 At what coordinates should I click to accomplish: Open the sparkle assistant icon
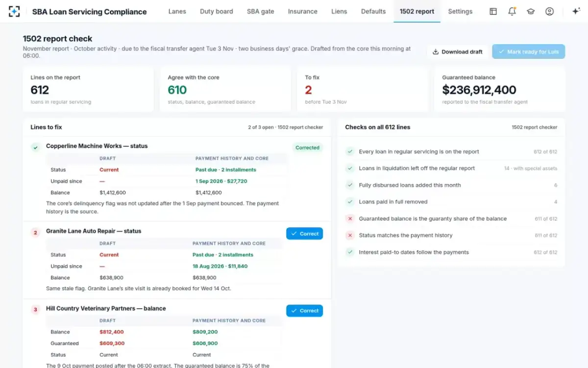576,11
